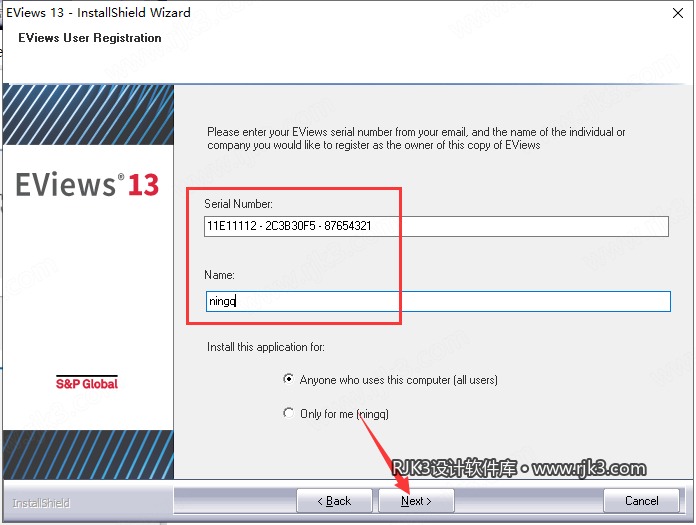The image size is (696, 525).
Task: Click into the Name text field
Action: click(x=438, y=301)
